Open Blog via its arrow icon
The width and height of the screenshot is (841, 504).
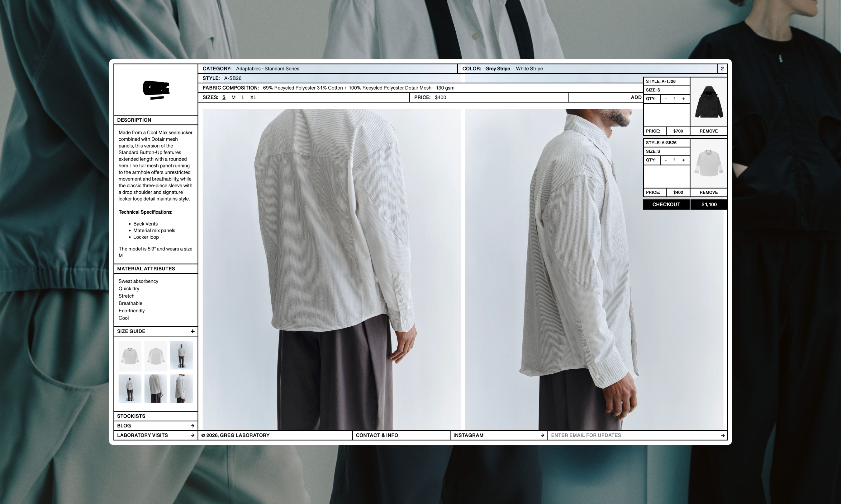[193, 425]
